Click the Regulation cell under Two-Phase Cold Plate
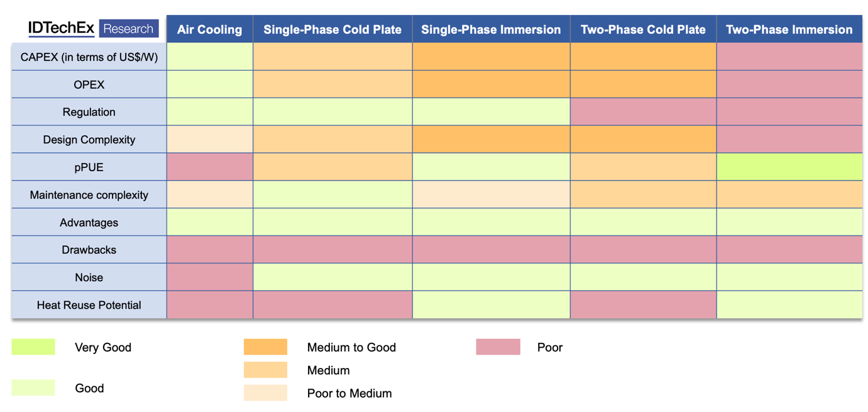The image size is (868, 412). [x=643, y=112]
